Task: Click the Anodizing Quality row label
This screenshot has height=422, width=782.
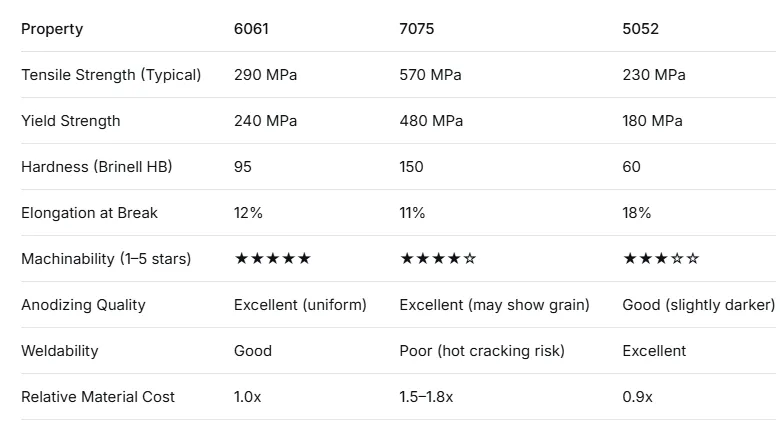Action: click(83, 305)
